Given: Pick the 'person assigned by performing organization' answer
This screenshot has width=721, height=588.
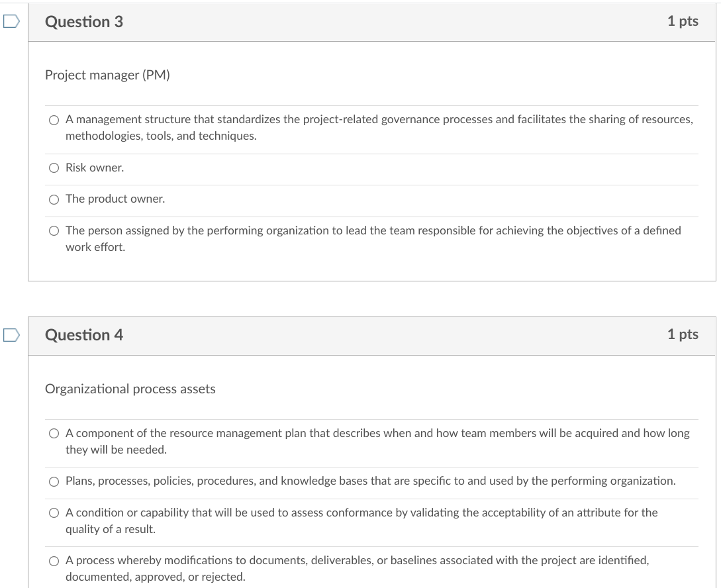Looking at the screenshot, I should 54,230.
